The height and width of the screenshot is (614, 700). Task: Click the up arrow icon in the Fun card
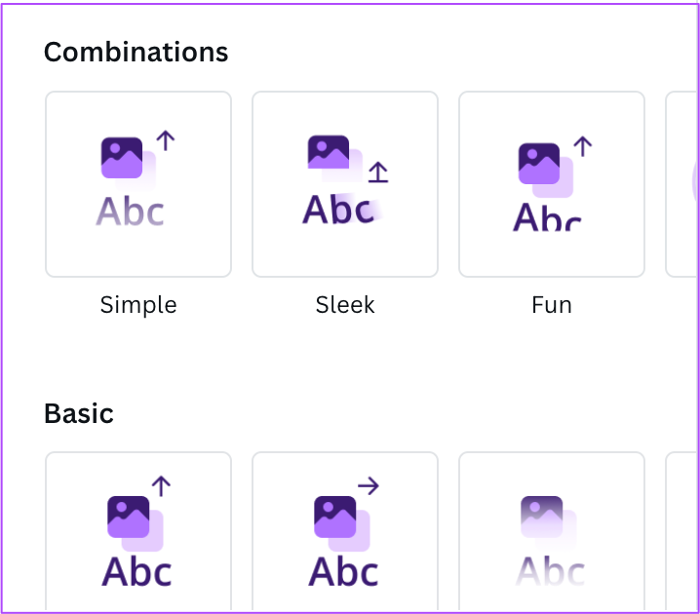pyautogui.click(x=583, y=146)
